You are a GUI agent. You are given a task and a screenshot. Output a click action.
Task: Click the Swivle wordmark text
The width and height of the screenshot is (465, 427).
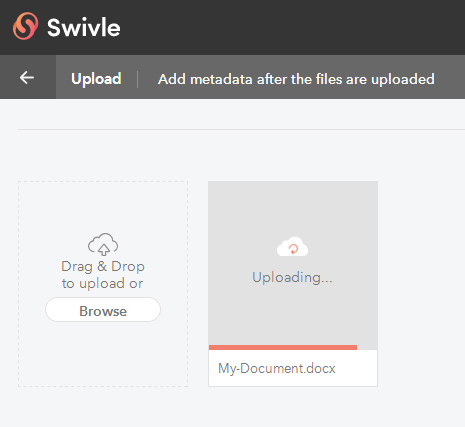[84, 27]
